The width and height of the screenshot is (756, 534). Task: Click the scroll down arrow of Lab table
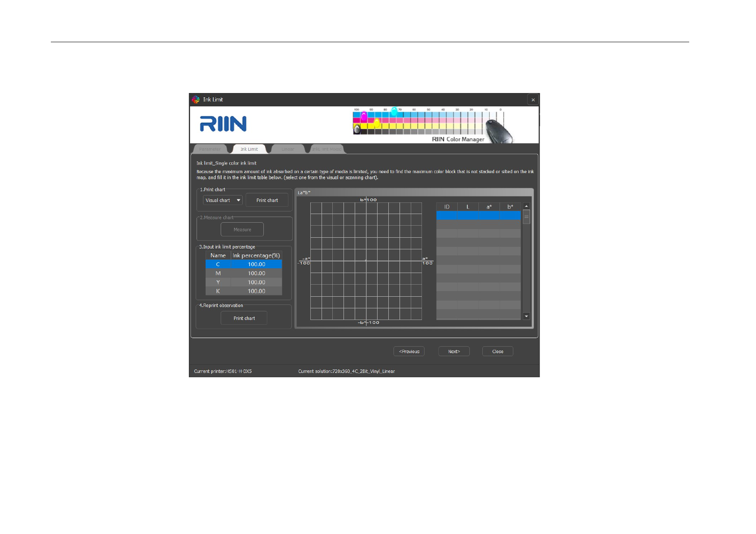point(526,316)
